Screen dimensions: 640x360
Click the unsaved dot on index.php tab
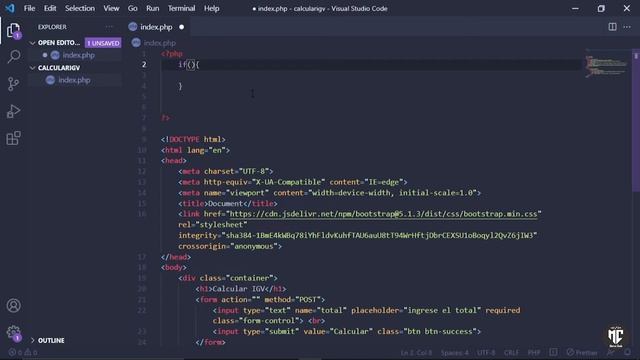pos(181,27)
